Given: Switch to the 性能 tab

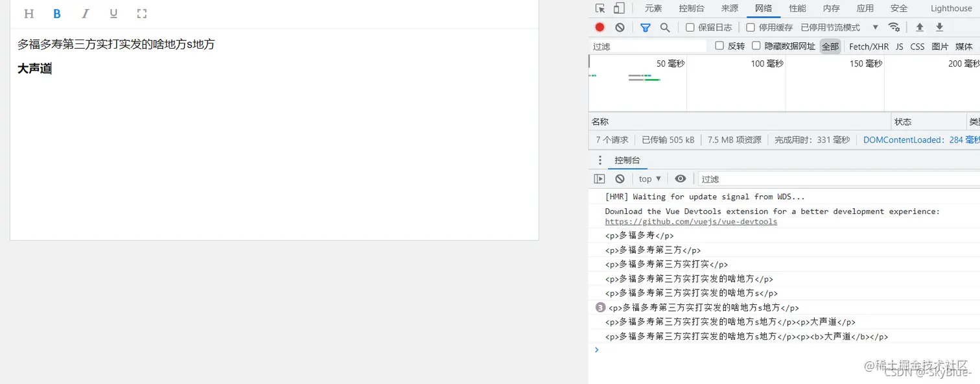Looking at the screenshot, I should pyautogui.click(x=797, y=8).
